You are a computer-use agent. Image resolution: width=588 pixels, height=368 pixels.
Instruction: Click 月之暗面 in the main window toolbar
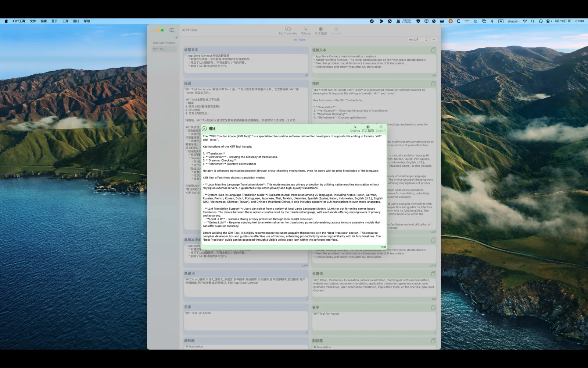tap(321, 31)
